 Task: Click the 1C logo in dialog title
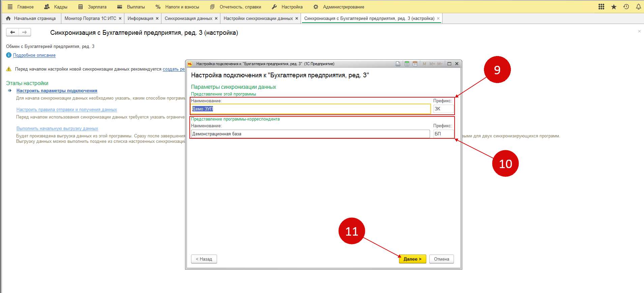tap(190, 64)
